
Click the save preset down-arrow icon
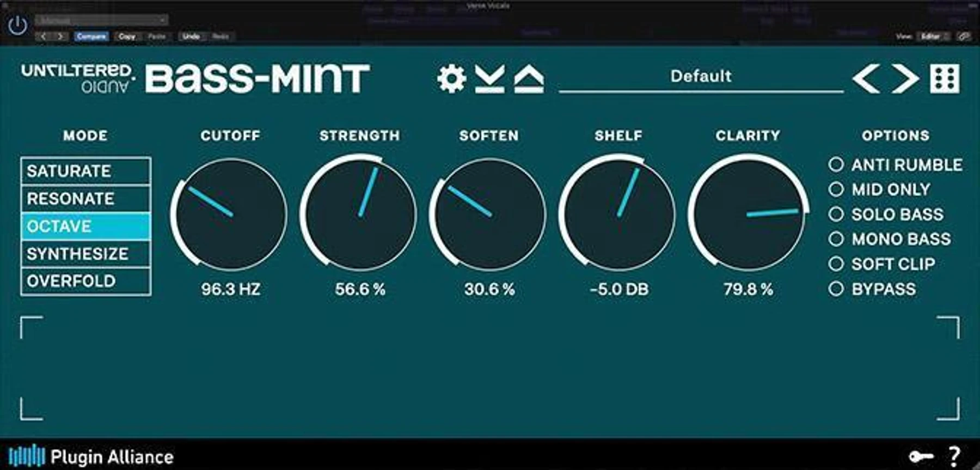coord(489,79)
